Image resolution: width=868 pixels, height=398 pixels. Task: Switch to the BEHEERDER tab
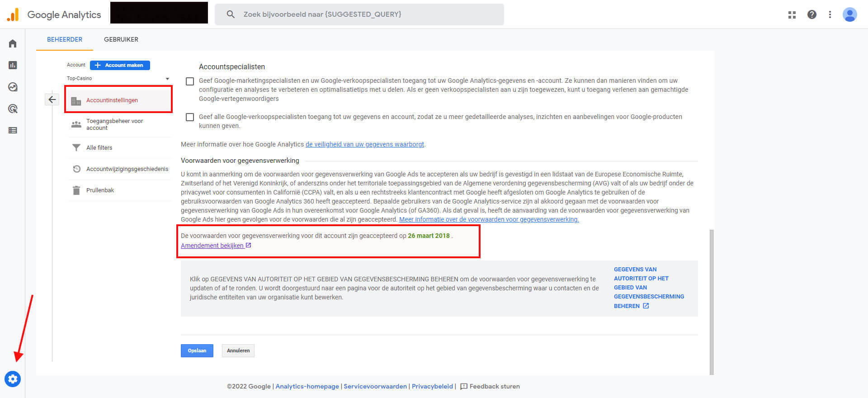coord(65,39)
